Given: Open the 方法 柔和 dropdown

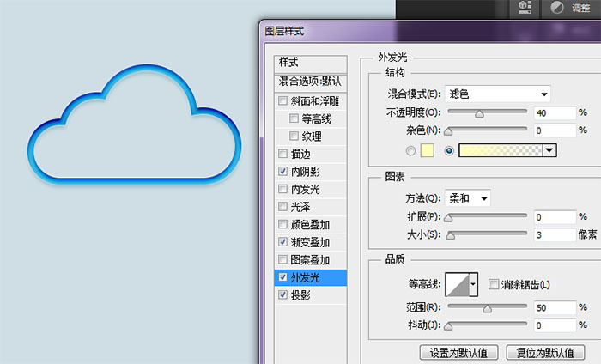Looking at the screenshot, I should [467, 198].
